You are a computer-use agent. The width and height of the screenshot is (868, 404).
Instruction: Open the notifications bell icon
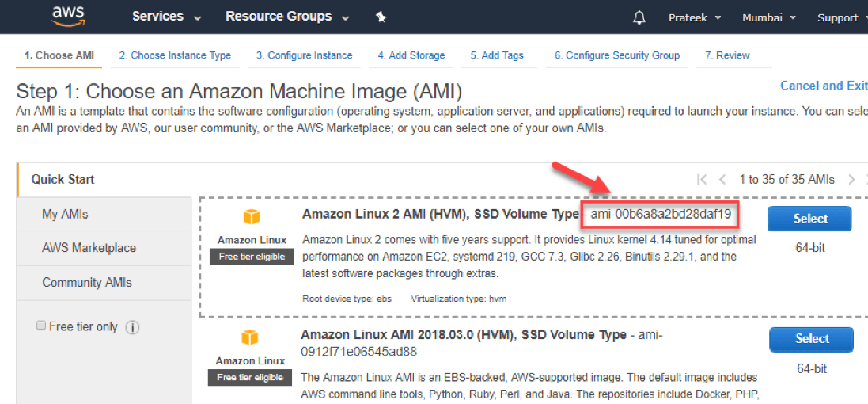[639, 17]
